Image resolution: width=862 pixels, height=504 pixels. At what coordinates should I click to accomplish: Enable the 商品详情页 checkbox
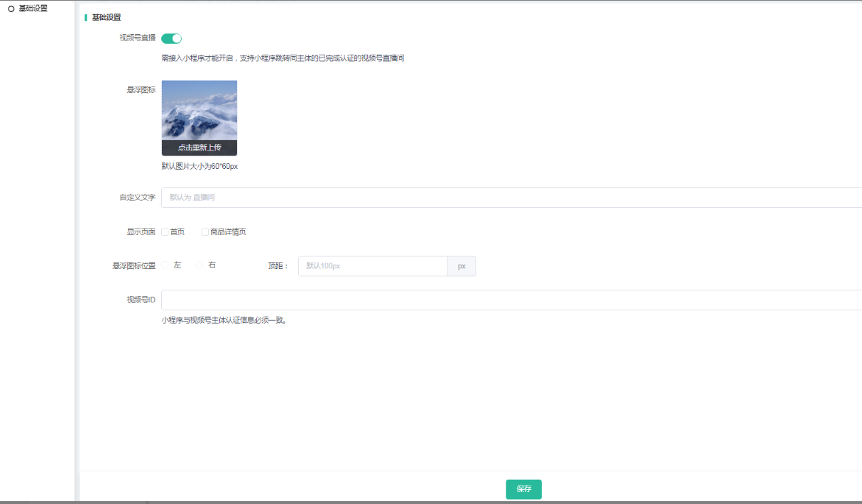205,232
